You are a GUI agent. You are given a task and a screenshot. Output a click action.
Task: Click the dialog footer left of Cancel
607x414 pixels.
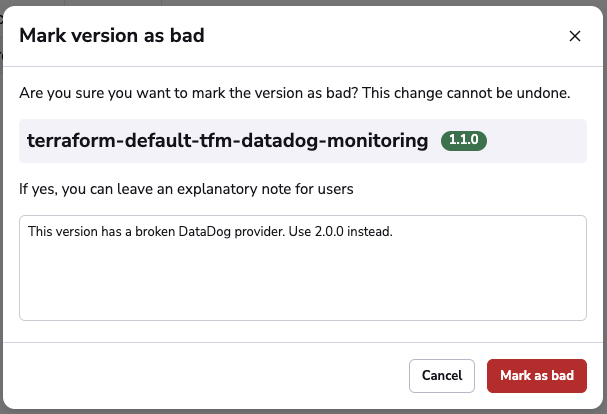click(200, 375)
